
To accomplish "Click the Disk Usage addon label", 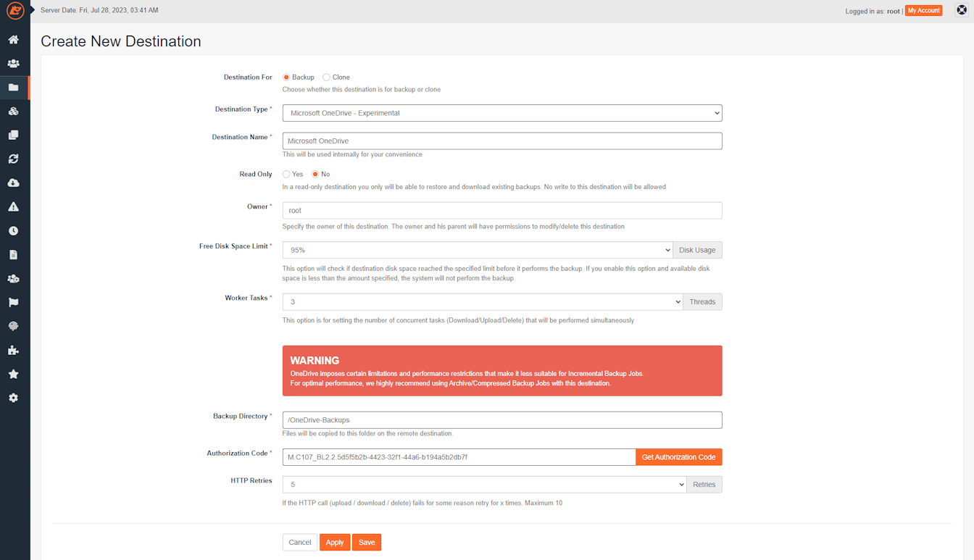I will (697, 250).
